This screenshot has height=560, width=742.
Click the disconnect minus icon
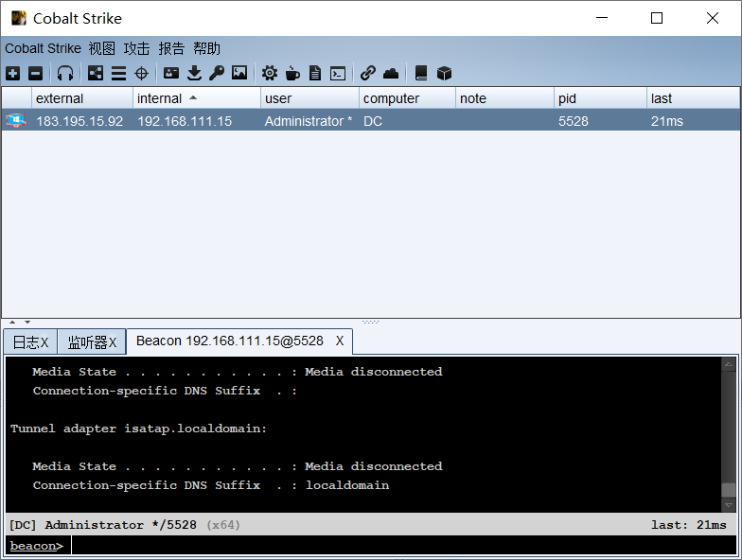(36, 74)
